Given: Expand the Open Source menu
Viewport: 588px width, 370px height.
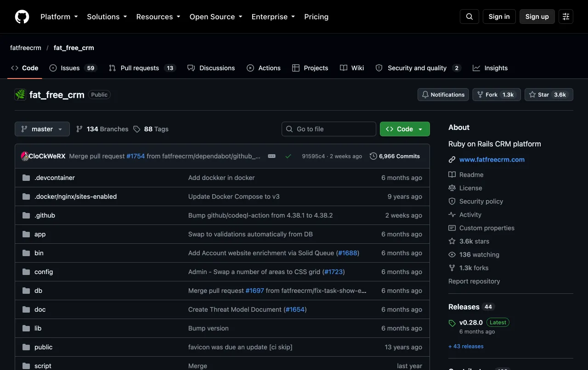Looking at the screenshot, I should pyautogui.click(x=216, y=17).
